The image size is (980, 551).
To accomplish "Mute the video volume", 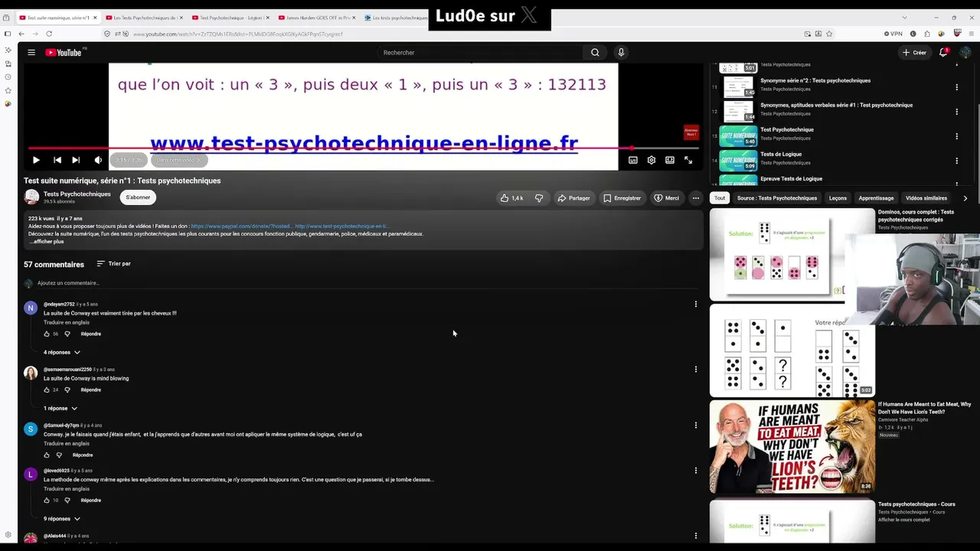I will pos(98,160).
